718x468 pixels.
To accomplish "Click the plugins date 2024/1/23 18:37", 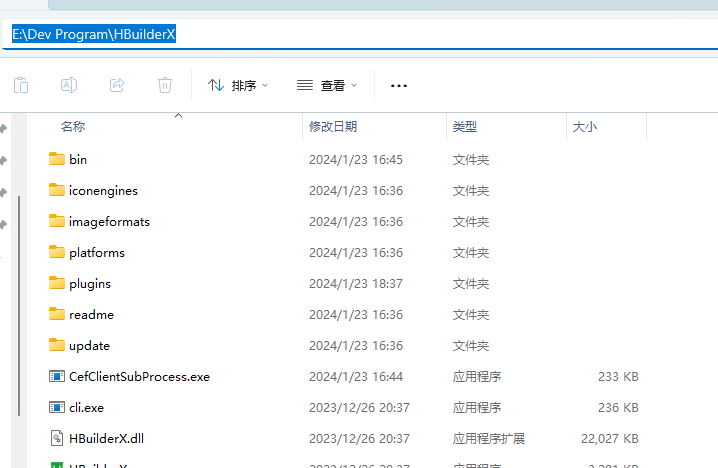I will point(356,284).
